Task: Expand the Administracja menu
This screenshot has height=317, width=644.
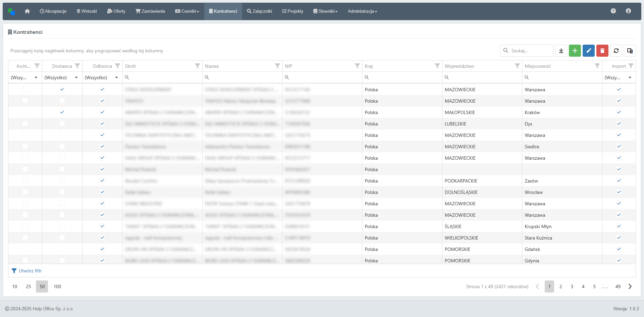Action: coord(362,11)
